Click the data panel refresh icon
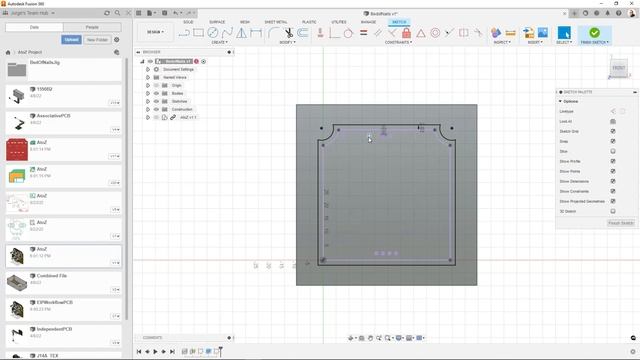Viewport: 640px width, 360px height. click(x=107, y=13)
